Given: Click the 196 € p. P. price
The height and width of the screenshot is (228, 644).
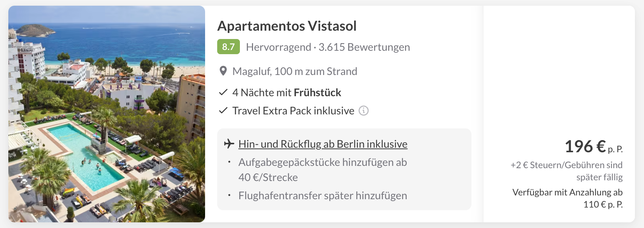Looking at the screenshot, I should (x=593, y=147).
